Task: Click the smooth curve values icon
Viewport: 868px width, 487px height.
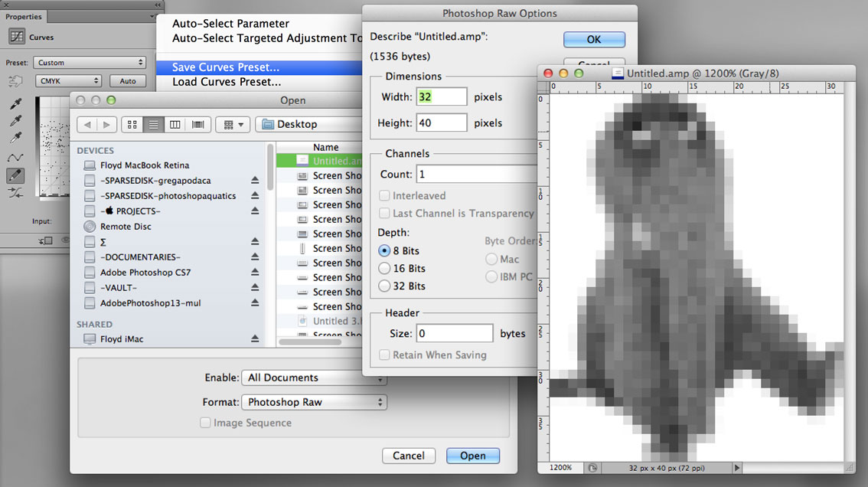Action: (x=15, y=193)
